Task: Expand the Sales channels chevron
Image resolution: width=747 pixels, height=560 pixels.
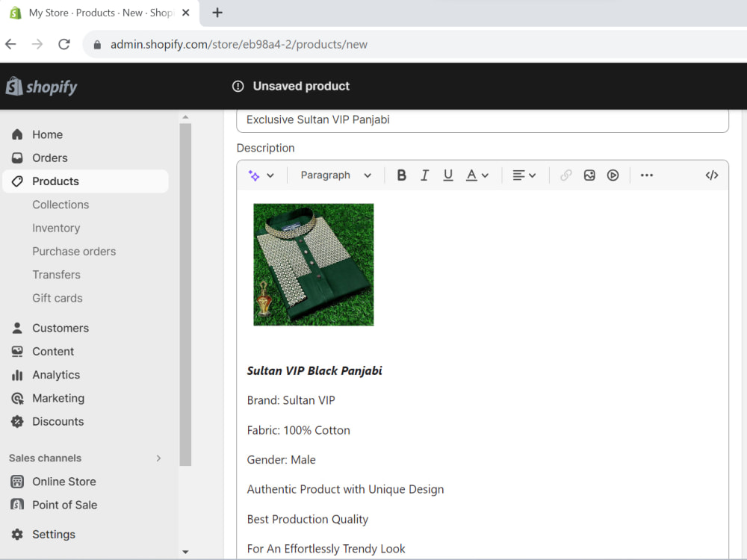Action: point(158,458)
